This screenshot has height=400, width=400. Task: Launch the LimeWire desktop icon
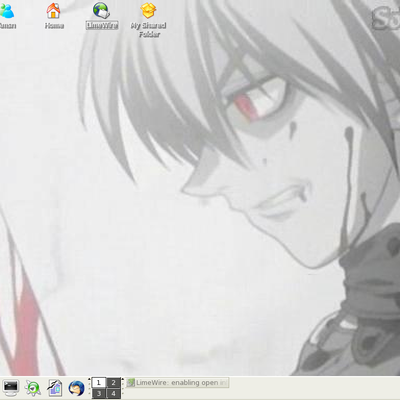pyautogui.click(x=101, y=10)
